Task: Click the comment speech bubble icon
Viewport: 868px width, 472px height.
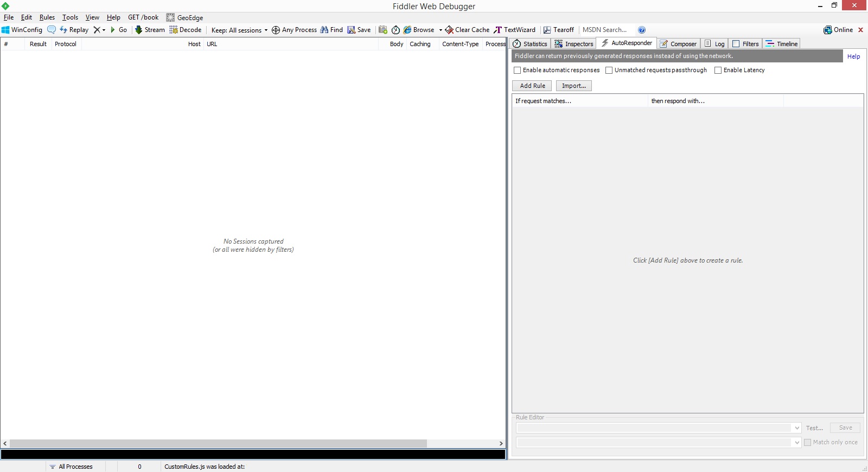Action: click(x=52, y=30)
